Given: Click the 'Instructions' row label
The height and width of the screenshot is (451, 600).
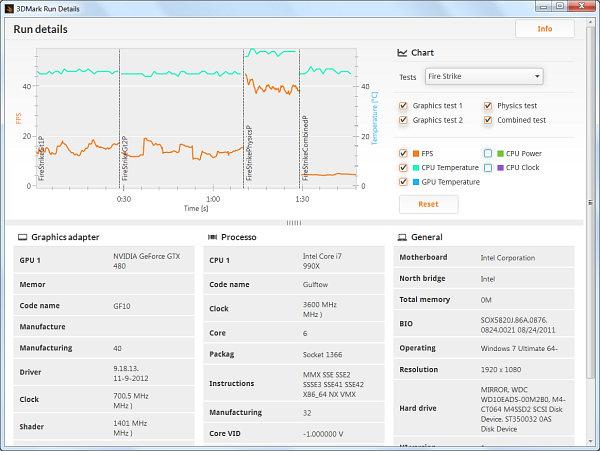Looking at the screenshot, I should tap(232, 383).
